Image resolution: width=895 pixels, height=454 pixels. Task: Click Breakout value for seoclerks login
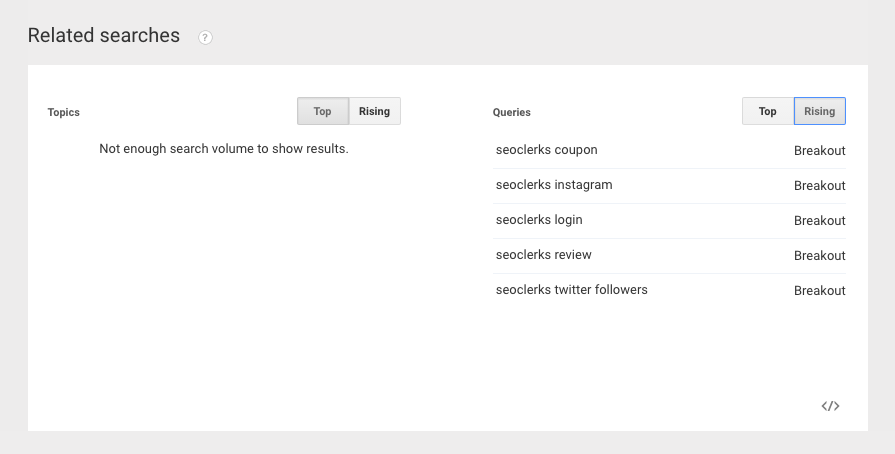pos(820,221)
